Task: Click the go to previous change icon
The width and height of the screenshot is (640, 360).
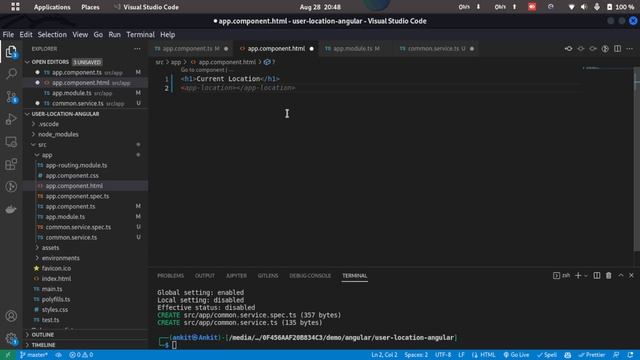Action: [x=569, y=49]
